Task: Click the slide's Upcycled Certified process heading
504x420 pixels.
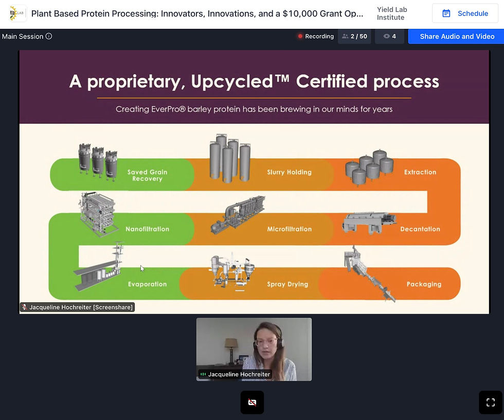Action: (x=254, y=81)
